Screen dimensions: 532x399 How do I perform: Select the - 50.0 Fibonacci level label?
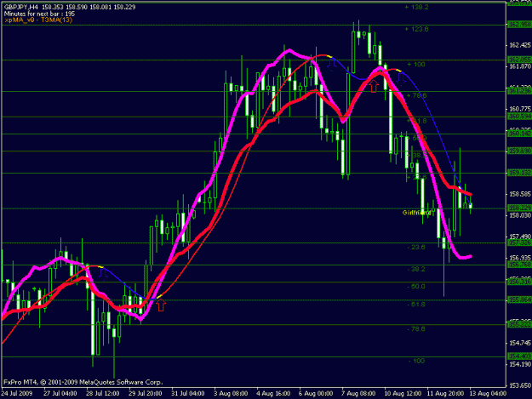(416, 287)
